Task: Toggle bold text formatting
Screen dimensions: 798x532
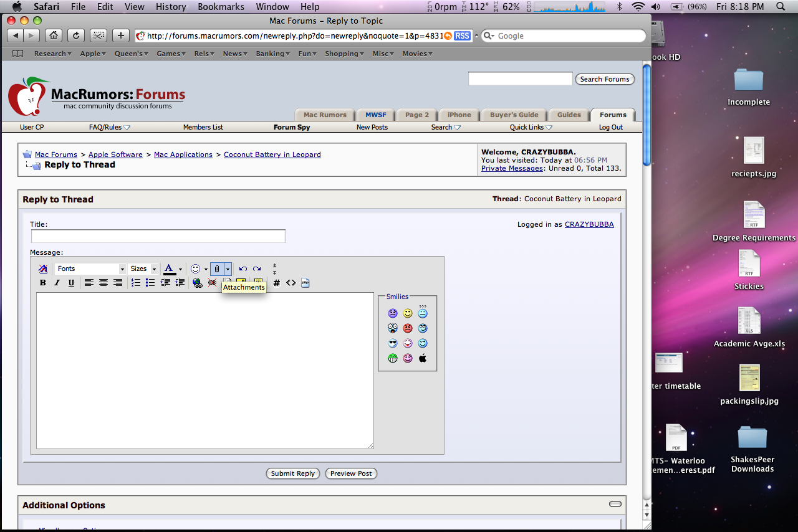Action: coord(43,283)
